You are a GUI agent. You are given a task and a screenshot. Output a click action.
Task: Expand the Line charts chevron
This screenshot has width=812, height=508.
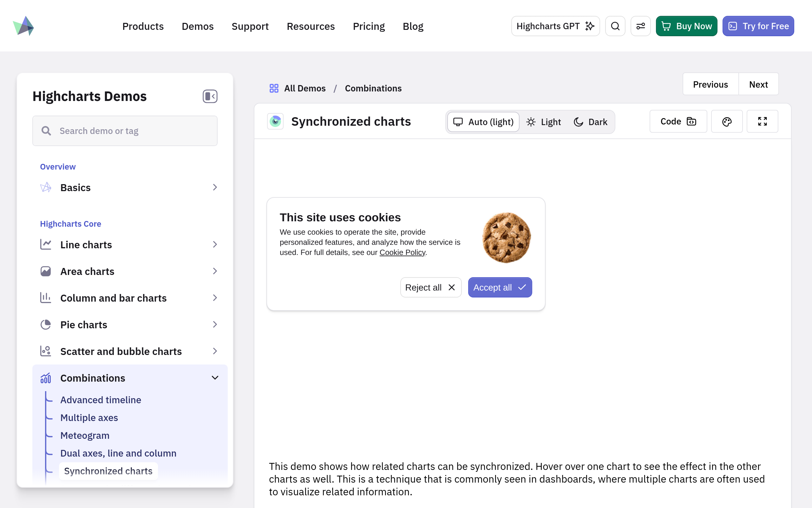point(215,244)
